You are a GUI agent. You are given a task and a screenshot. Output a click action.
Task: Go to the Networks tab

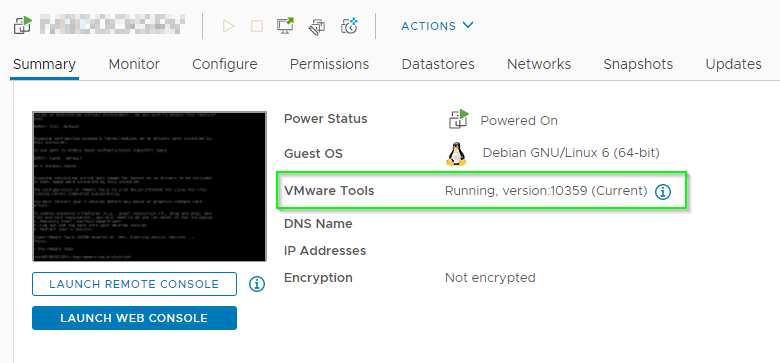(539, 64)
